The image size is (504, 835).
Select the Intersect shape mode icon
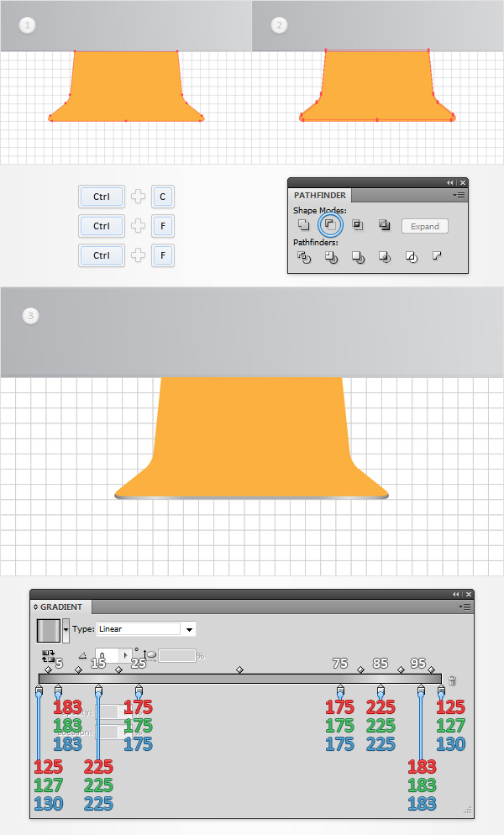tap(358, 225)
